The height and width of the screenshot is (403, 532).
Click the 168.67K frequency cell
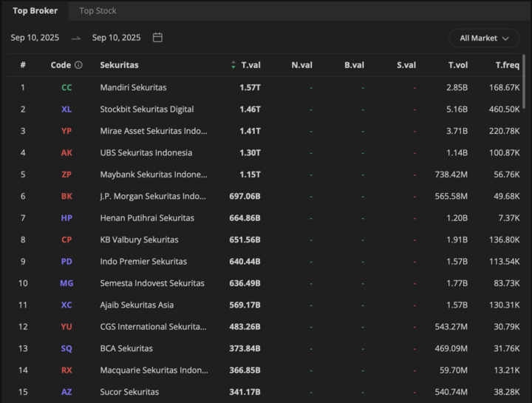[x=504, y=87]
